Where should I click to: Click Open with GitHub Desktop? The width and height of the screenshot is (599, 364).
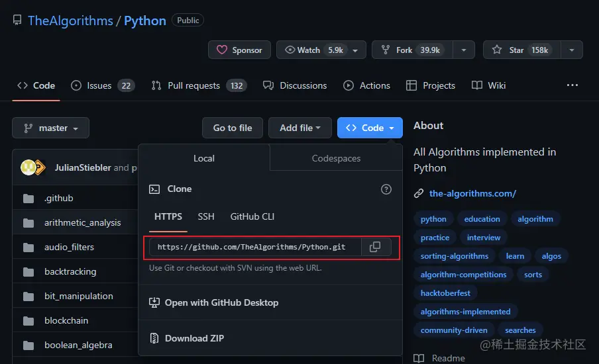[x=221, y=302]
